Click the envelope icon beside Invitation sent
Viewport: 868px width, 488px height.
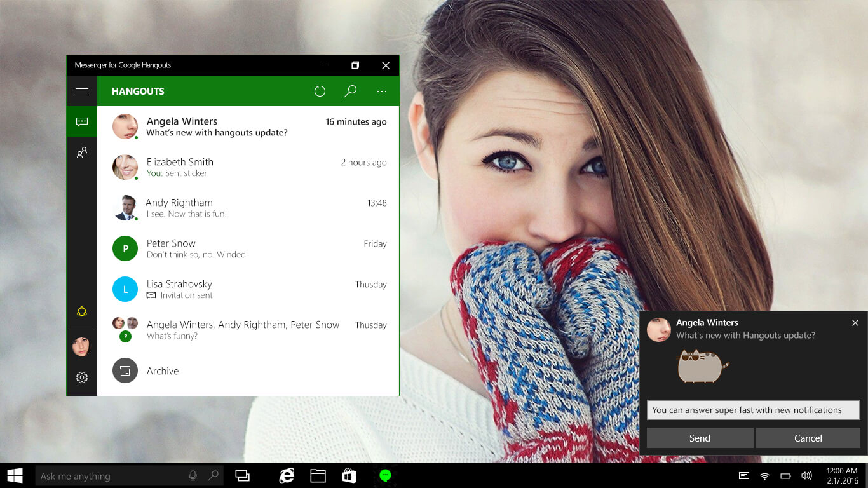(x=151, y=295)
